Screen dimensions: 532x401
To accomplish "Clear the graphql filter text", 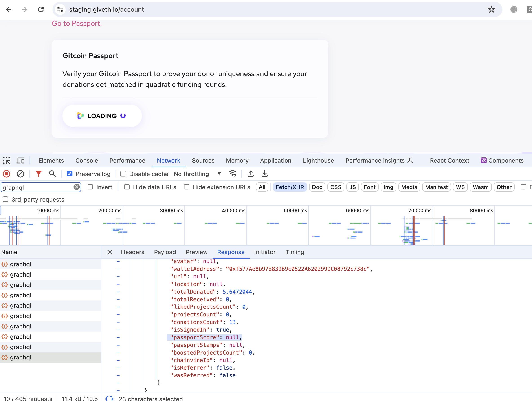I will [x=77, y=187].
